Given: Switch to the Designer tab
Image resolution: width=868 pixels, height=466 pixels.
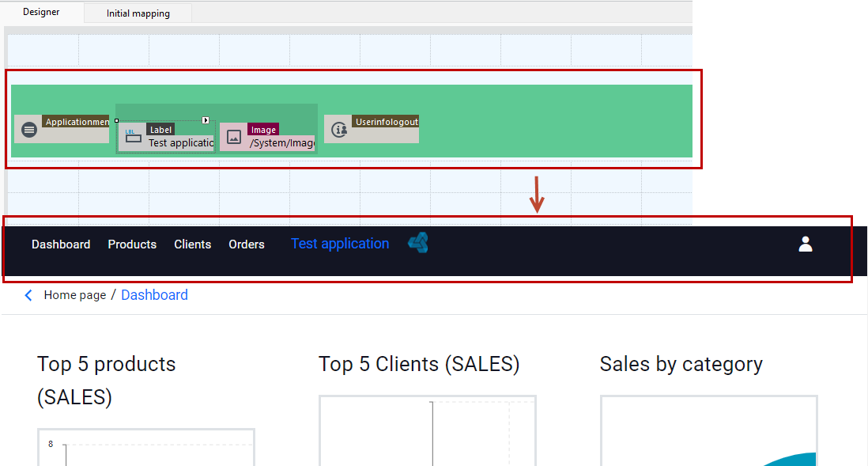Looking at the screenshot, I should pos(41,12).
